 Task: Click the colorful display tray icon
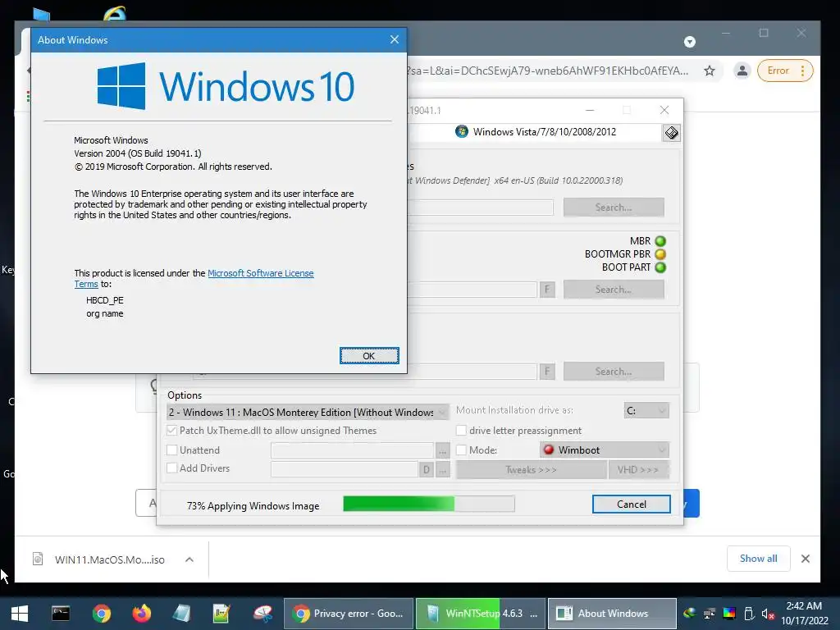729,614
